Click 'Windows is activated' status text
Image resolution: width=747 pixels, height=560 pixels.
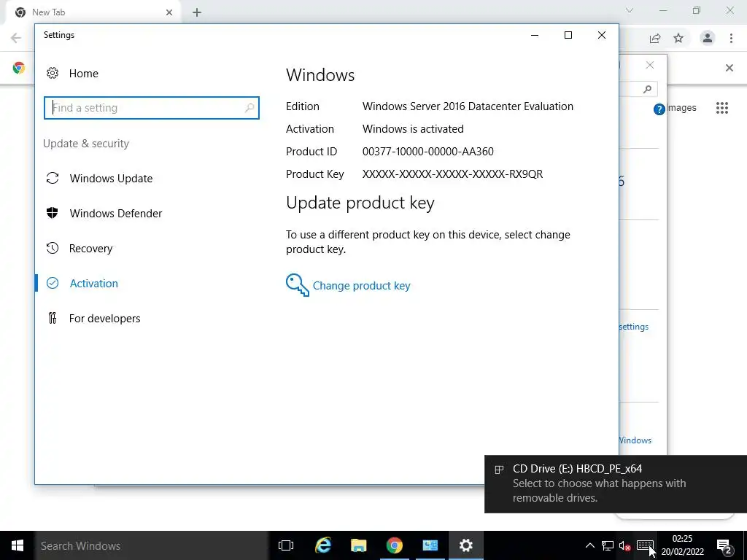[413, 129]
